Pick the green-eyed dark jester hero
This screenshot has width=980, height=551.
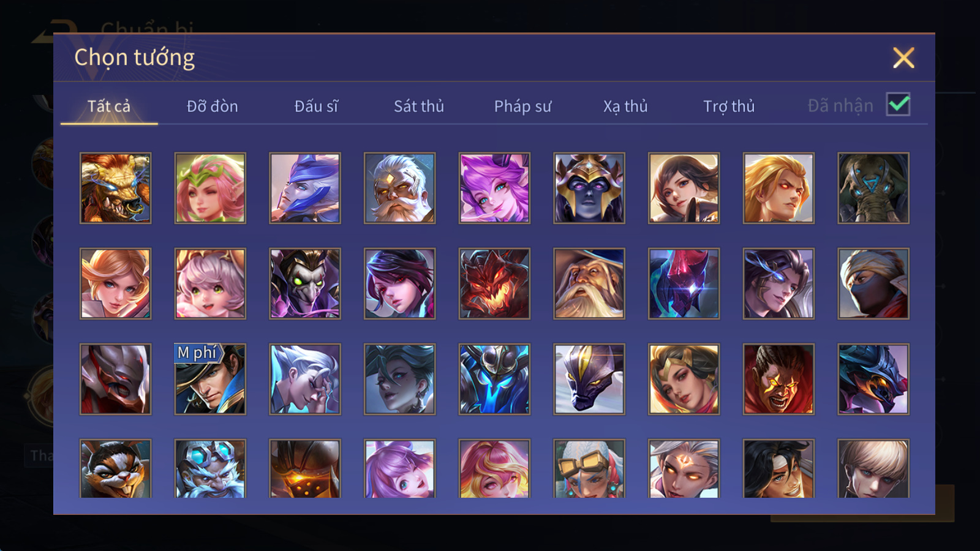click(305, 283)
